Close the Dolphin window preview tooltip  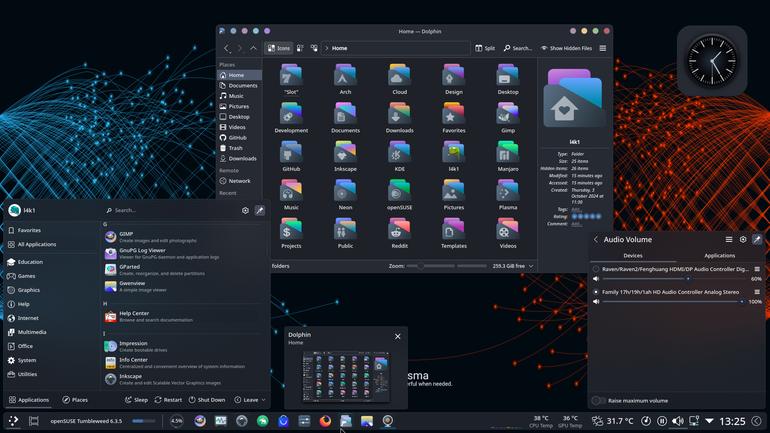397,336
